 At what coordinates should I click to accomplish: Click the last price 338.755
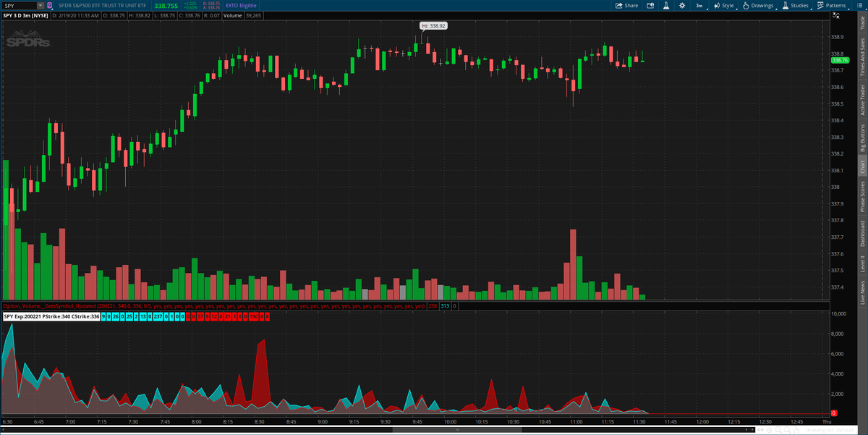[168, 6]
